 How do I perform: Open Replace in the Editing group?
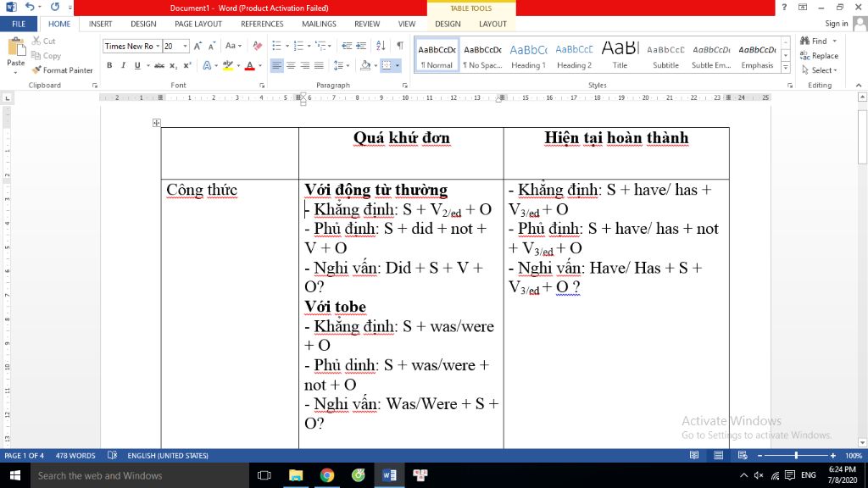point(820,55)
